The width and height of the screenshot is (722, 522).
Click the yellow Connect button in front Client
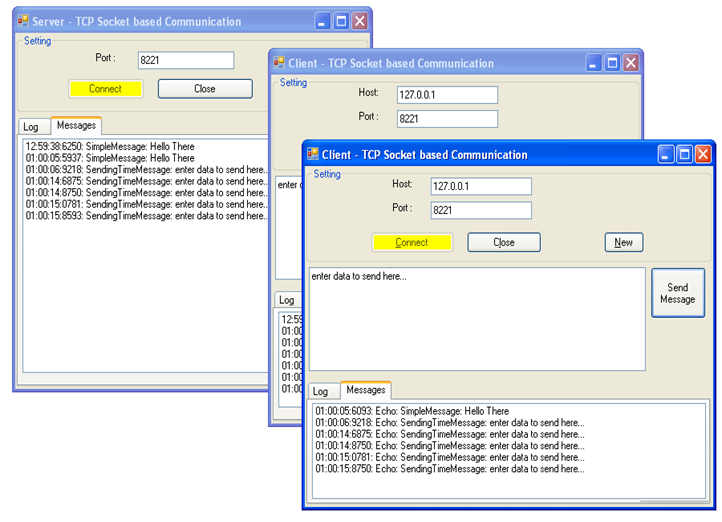(x=412, y=242)
